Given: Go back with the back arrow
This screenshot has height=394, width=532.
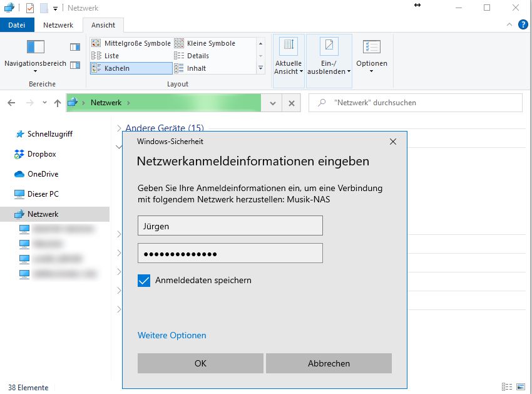Looking at the screenshot, I should point(11,103).
